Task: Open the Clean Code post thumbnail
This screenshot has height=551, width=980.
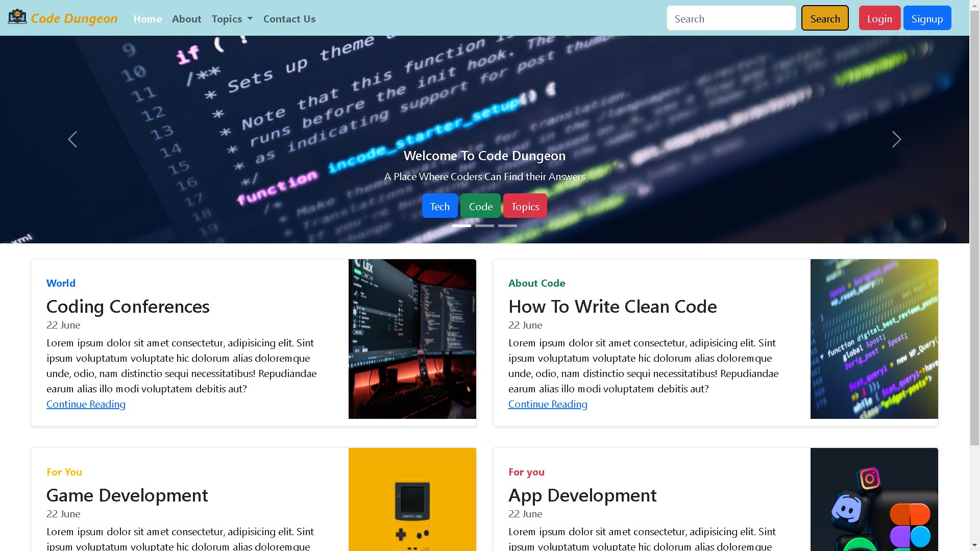Action: pos(874,339)
